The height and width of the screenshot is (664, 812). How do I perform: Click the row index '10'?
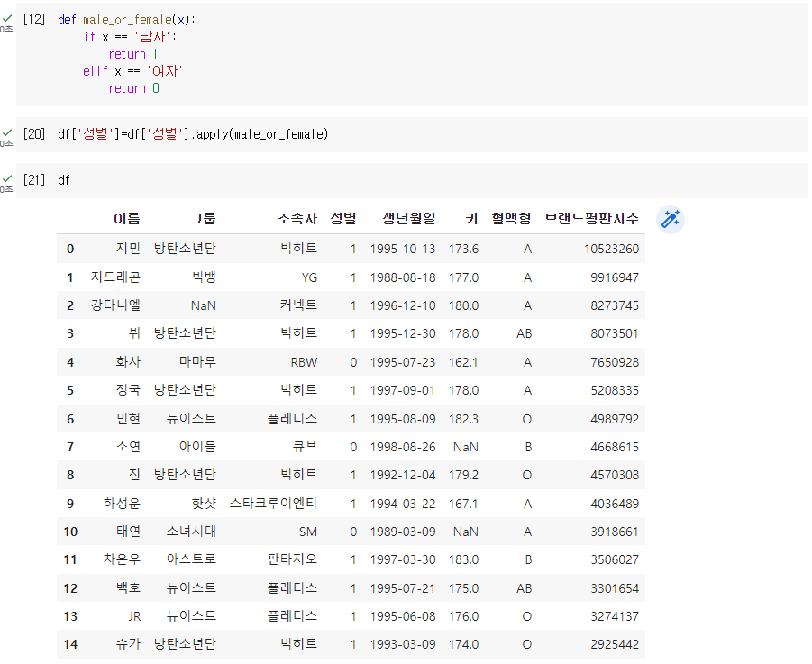click(70, 532)
